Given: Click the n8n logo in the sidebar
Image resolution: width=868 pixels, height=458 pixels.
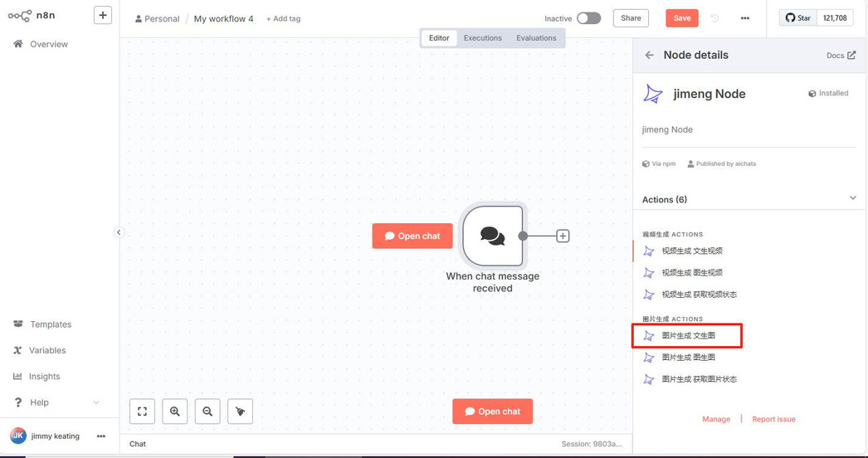Looking at the screenshot, I should (32, 16).
